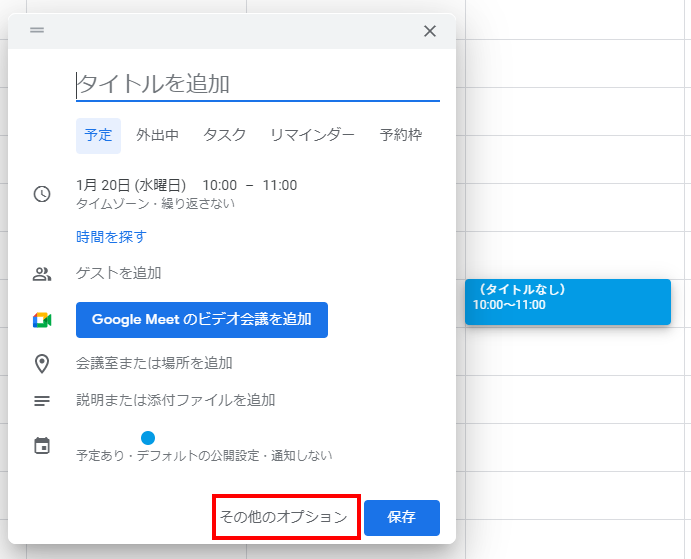Click the タイトルを追加 title field
The height and width of the screenshot is (559, 691).
pyautogui.click(x=257, y=84)
